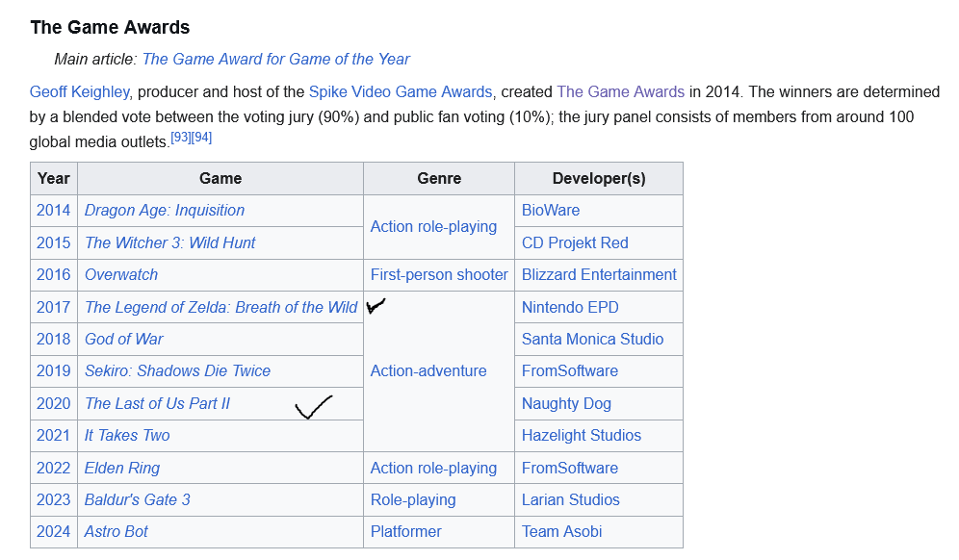Open the 2024 year link
959x560 pixels.
pyautogui.click(x=53, y=531)
